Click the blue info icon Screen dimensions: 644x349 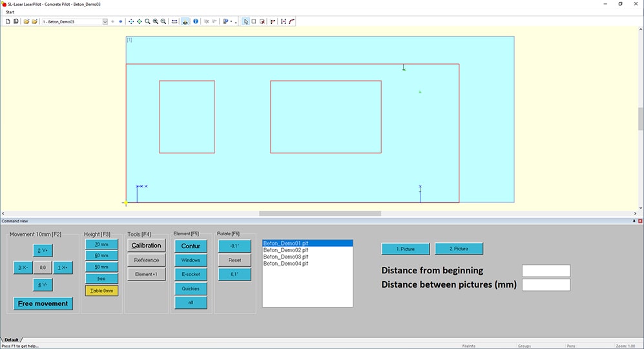click(x=196, y=21)
